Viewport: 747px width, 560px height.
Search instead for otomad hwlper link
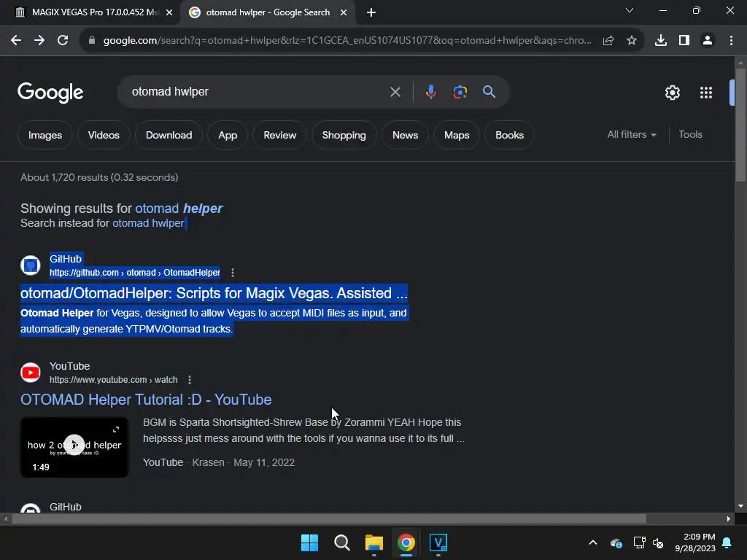pyautogui.click(x=148, y=223)
